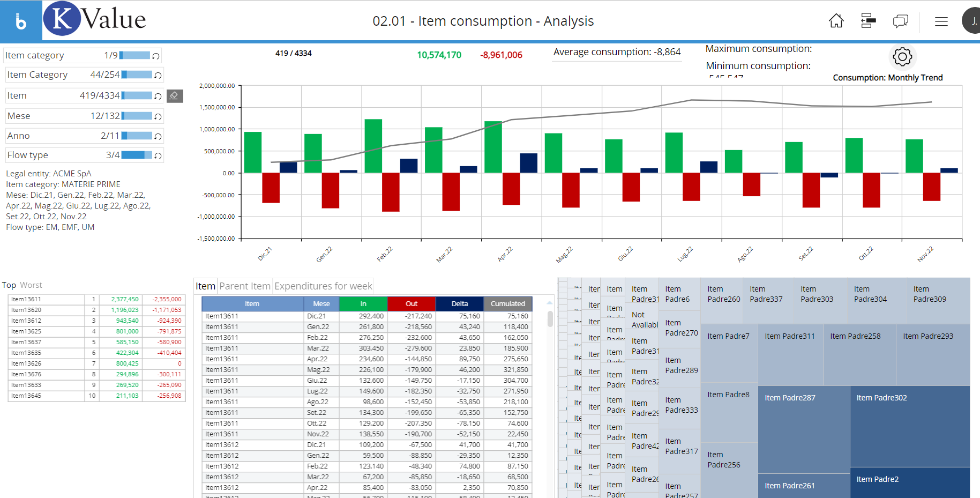
Task: Click the Flow type selection progress bar
Action: tap(137, 155)
